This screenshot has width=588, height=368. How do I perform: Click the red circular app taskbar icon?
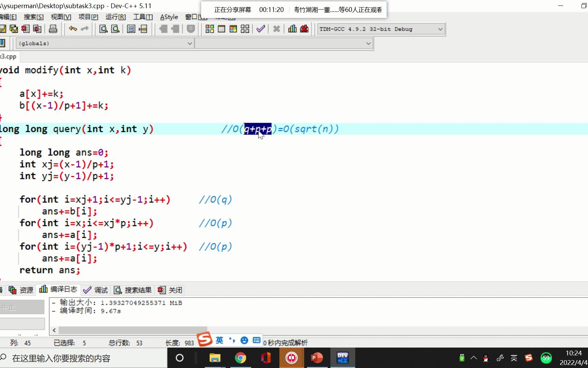click(291, 358)
